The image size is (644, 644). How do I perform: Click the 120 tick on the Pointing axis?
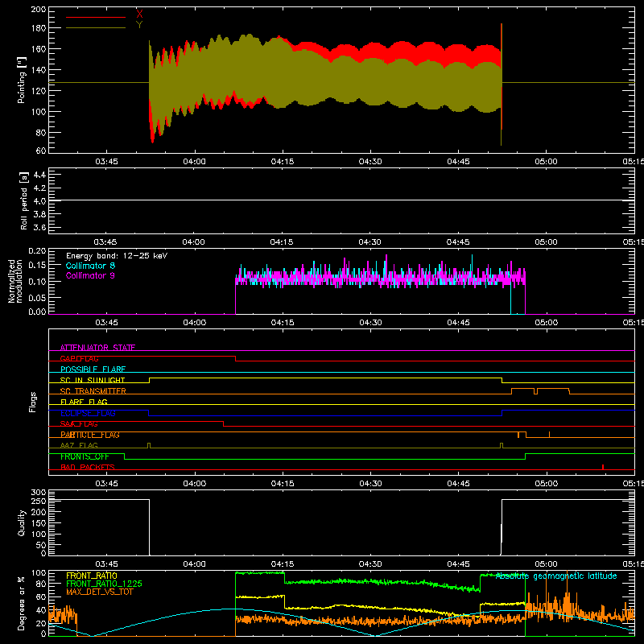tap(39, 91)
